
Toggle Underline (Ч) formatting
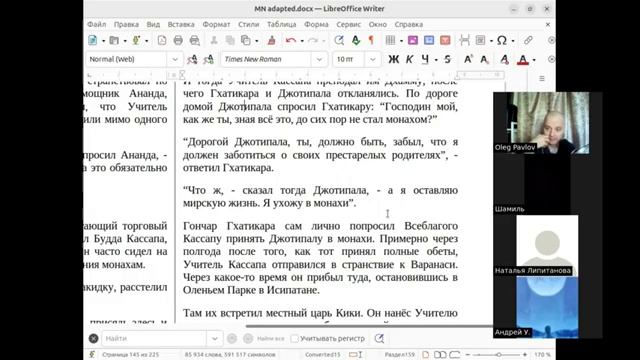pyautogui.click(x=425, y=59)
